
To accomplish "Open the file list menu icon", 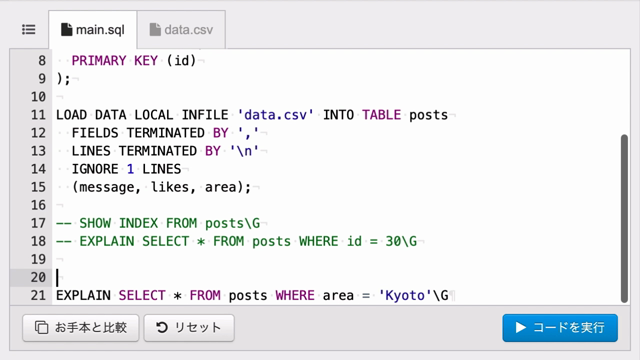I will [29, 30].
